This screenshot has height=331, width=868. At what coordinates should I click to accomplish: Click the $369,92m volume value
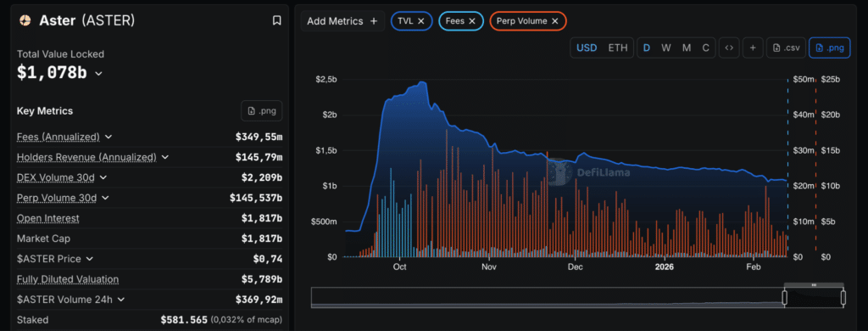pyautogui.click(x=259, y=300)
